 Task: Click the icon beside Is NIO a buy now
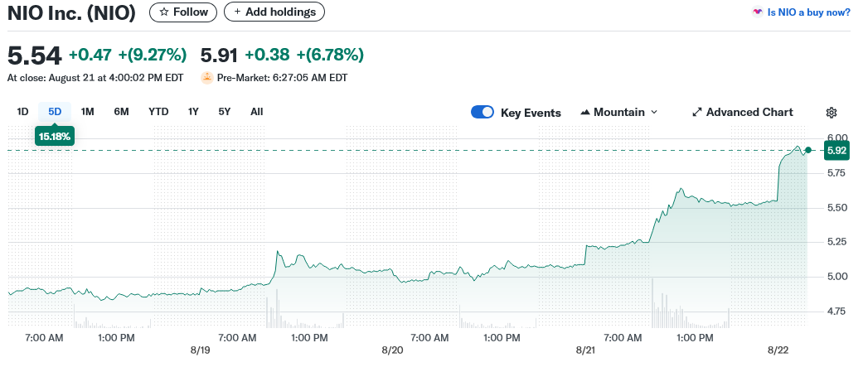coord(757,12)
